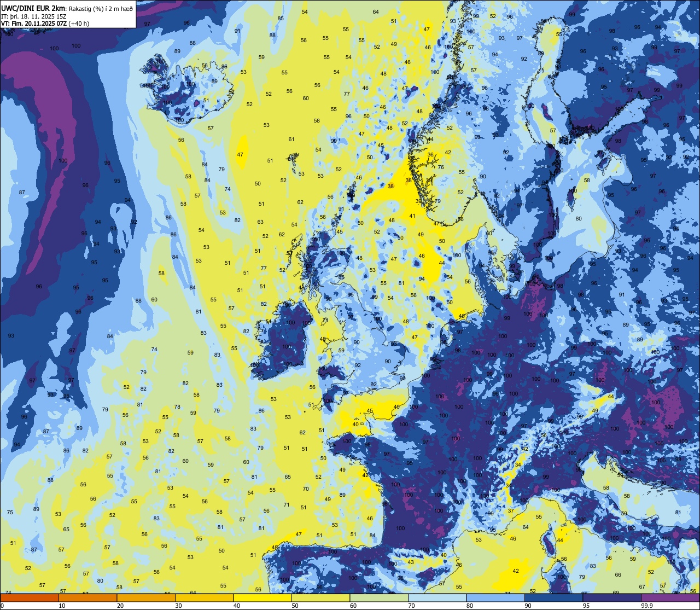Click the '10' legend scale label

[x=63, y=606]
